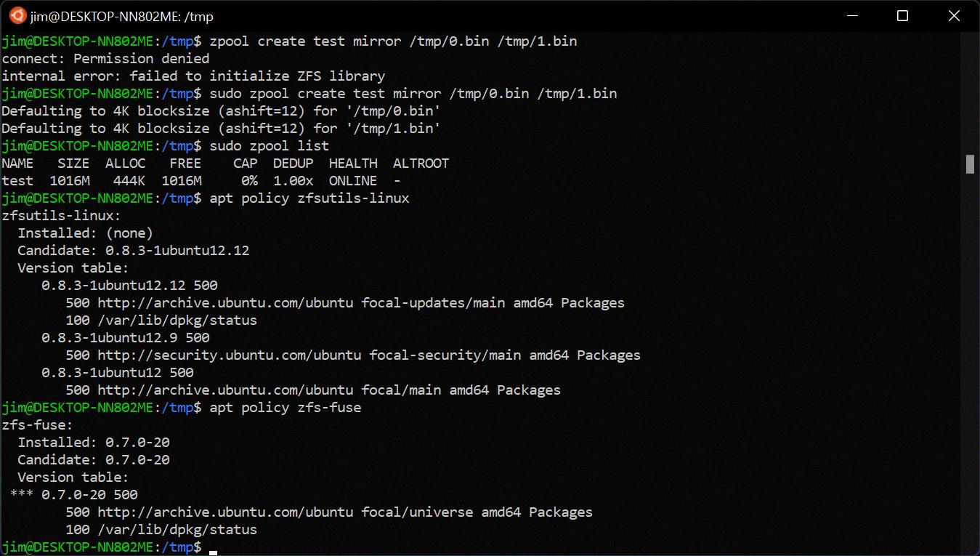Click the 'zfs-fuse:' package heading
This screenshot has height=556, width=980.
tap(38, 425)
